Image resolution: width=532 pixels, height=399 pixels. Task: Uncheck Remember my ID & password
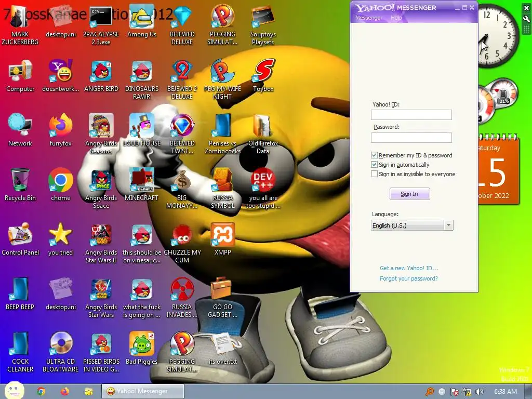tap(374, 155)
